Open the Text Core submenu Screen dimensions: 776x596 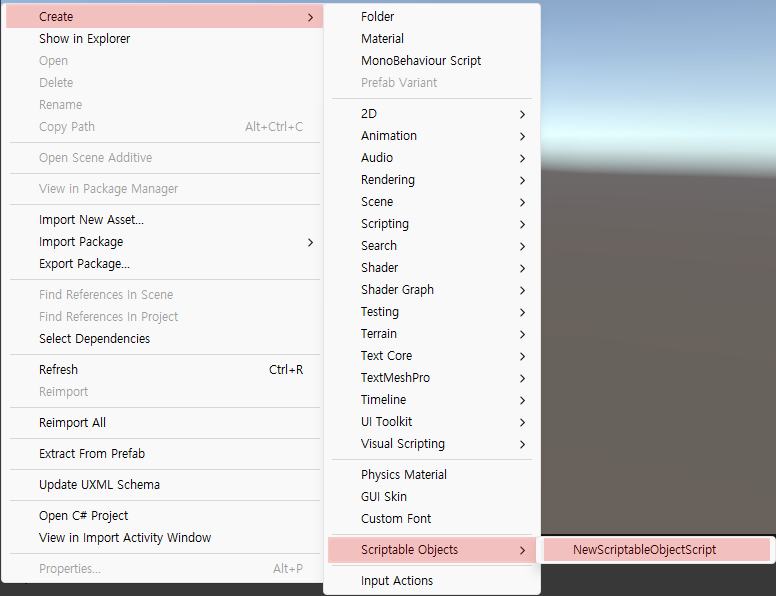[x=432, y=356]
